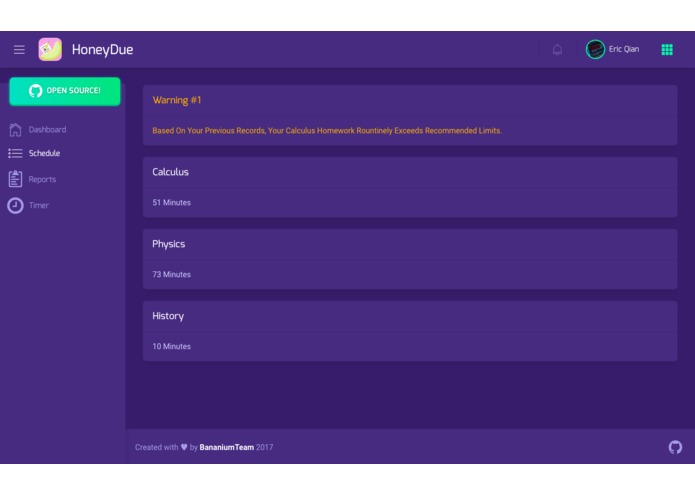Select the Physics card title
This screenshot has width=695, height=494.
(x=168, y=244)
